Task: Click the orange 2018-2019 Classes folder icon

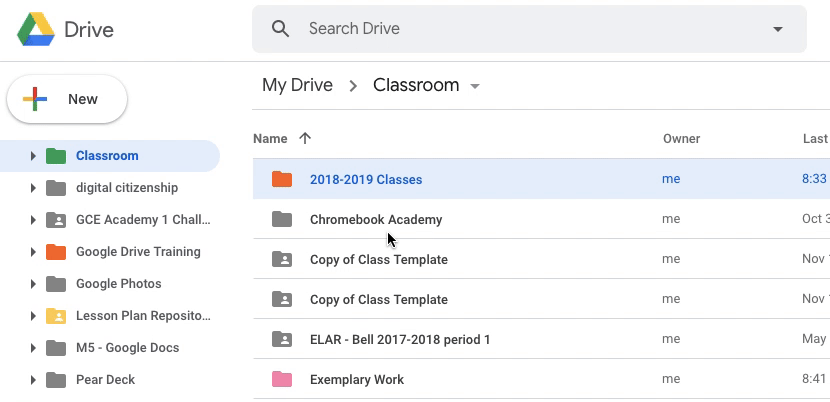Action: click(282, 179)
